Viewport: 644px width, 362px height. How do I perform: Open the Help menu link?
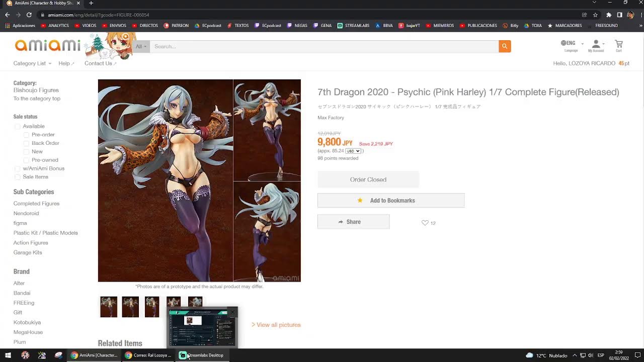(66, 63)
